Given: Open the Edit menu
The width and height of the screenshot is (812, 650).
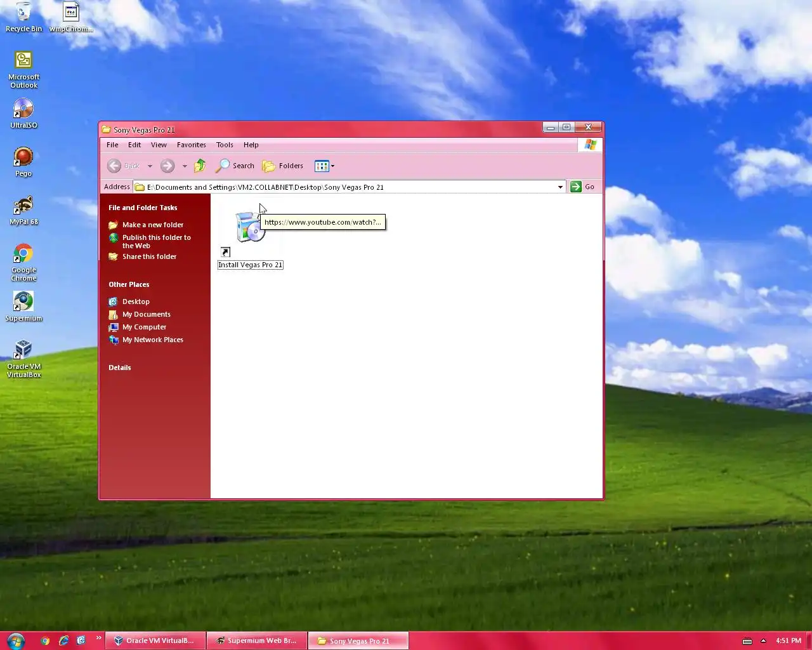Looking at the screenshot, I should (134, 145).
